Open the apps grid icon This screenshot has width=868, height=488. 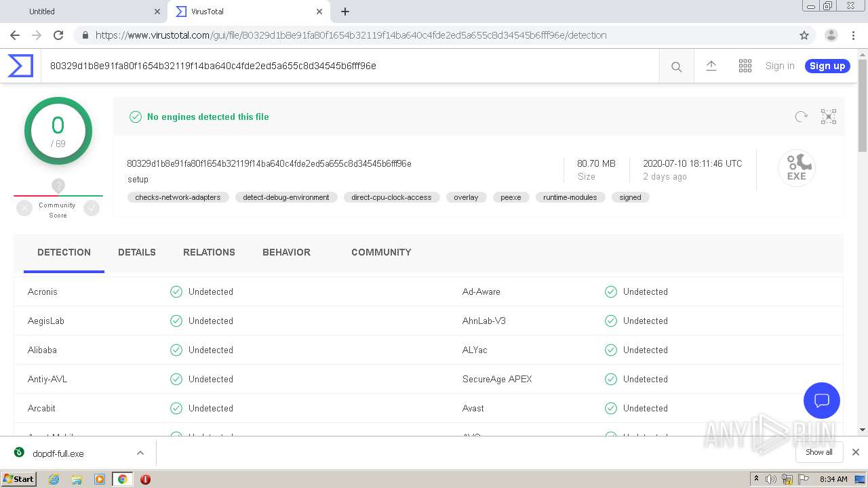click(x=745, y=66)
